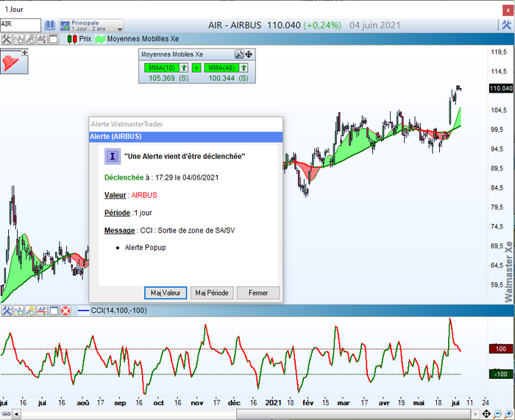515x420 pixels.
Task: Click the 105.369 (S) MMA value
Action: pyautogui.click(x=168, y=79)
